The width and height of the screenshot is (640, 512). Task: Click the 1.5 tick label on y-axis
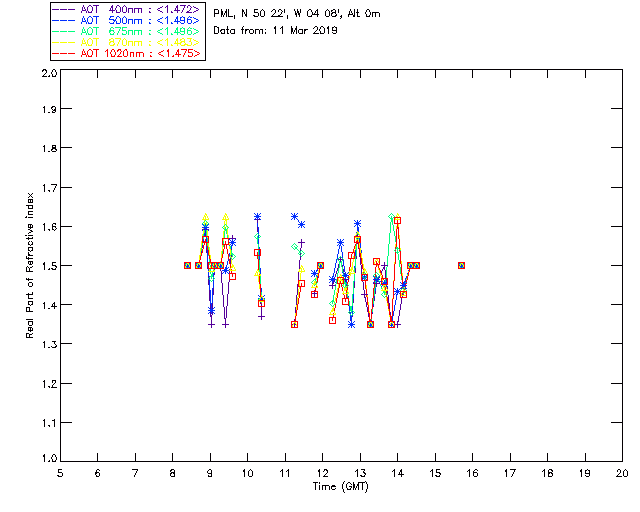tap(49, 266)
